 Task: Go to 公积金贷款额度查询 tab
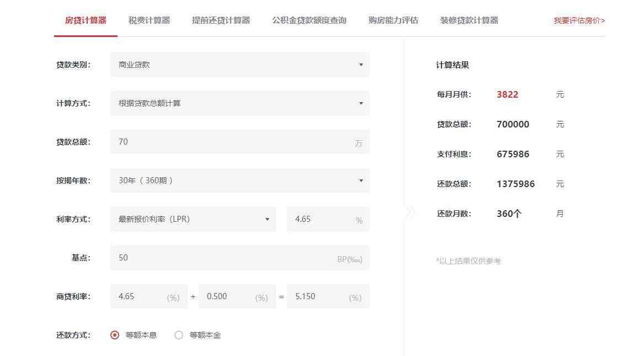coord(309,20)
